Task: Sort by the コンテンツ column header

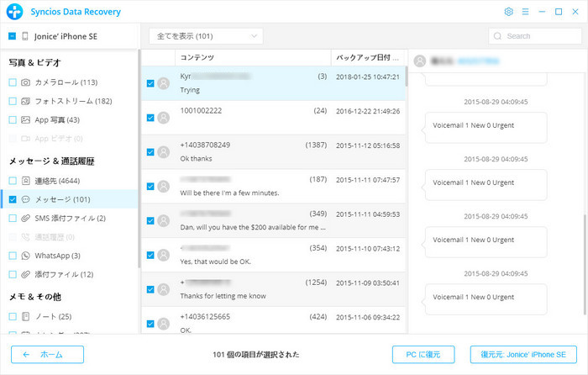Action: (253, 57)
